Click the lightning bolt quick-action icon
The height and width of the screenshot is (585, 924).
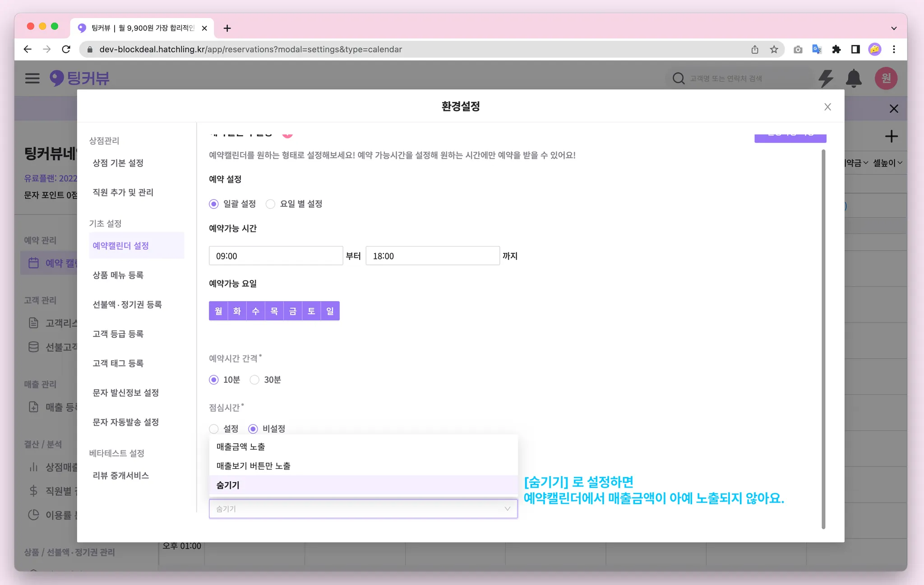[x=826, y=79]
